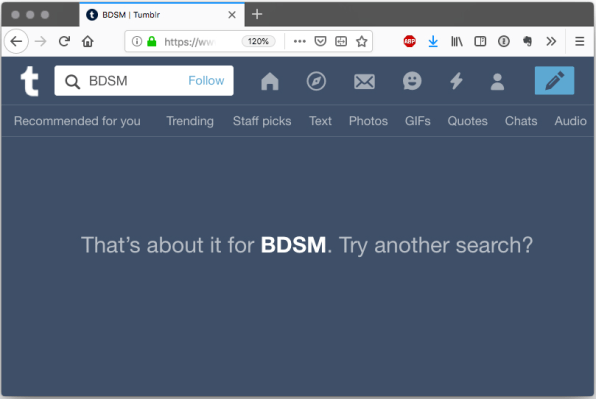Click the Tumblr logo
Screen dimensions: 596x399
click(29, 81)
